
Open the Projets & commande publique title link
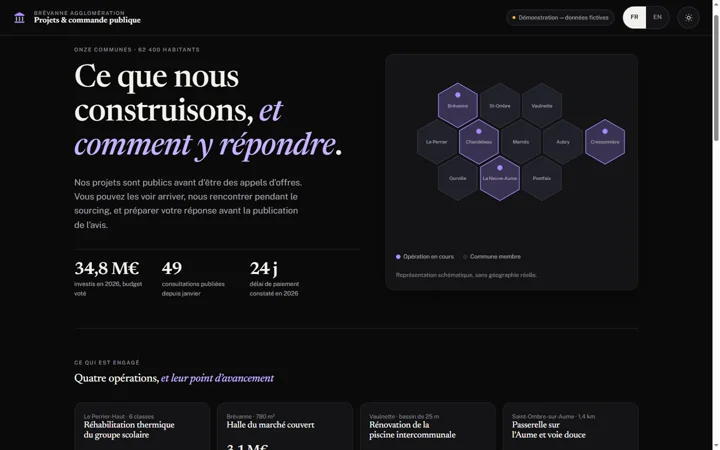tap(87, 20)
